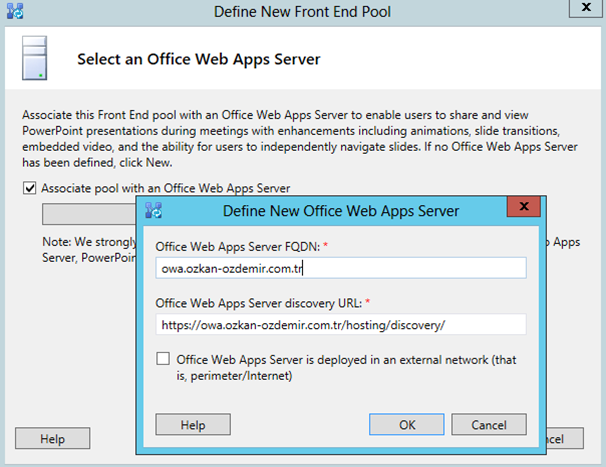Click the topology builder icon in Define New Front End Pool title bar
606x467 pixels.
[x=15, y=11]
